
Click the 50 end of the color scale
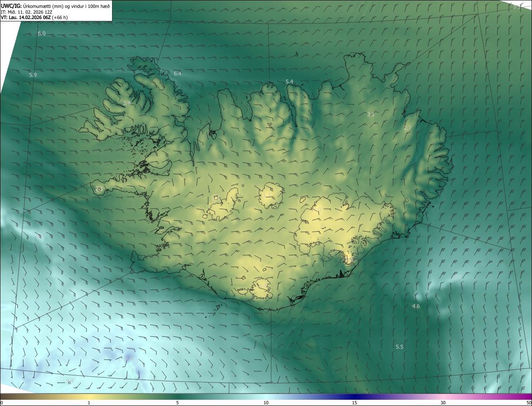point(529,403)
